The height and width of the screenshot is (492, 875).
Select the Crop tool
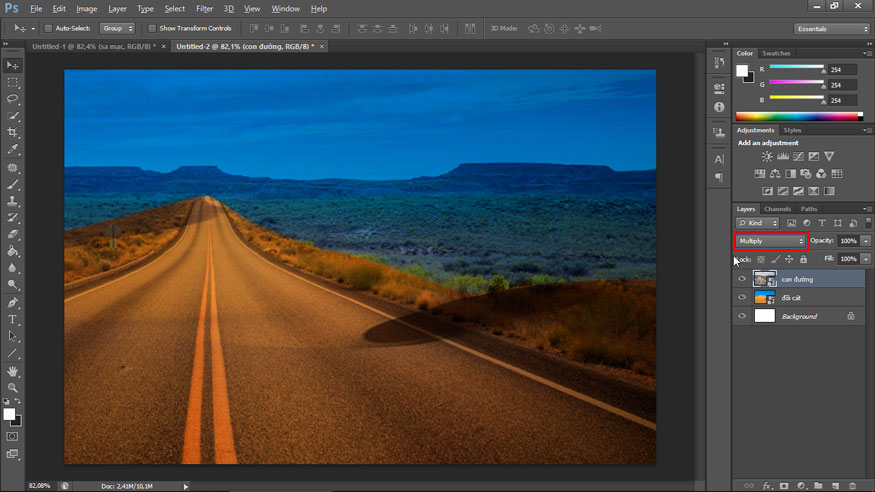tap(13, 132)
